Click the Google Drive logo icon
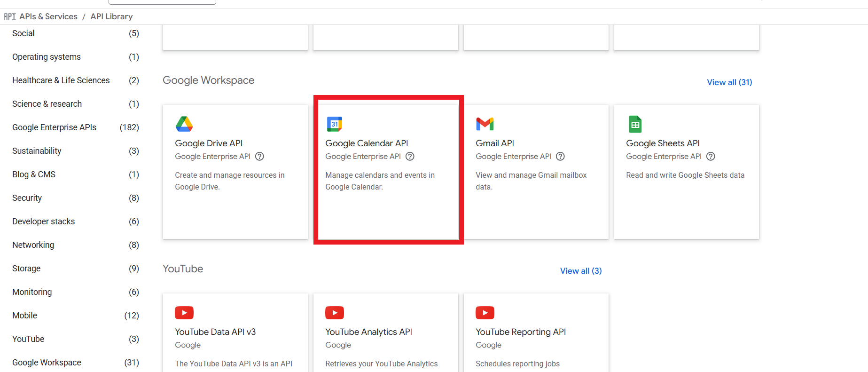 pos(184,124)
